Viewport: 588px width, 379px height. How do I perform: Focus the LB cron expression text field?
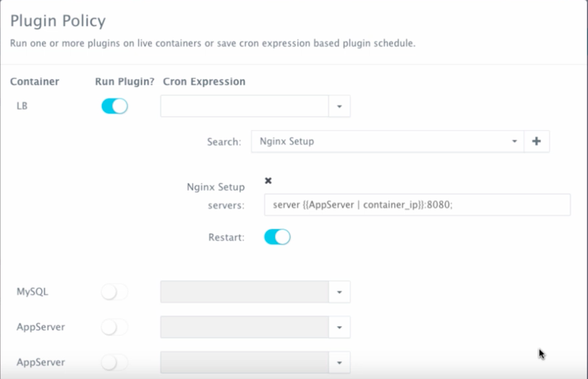(244, 106)
